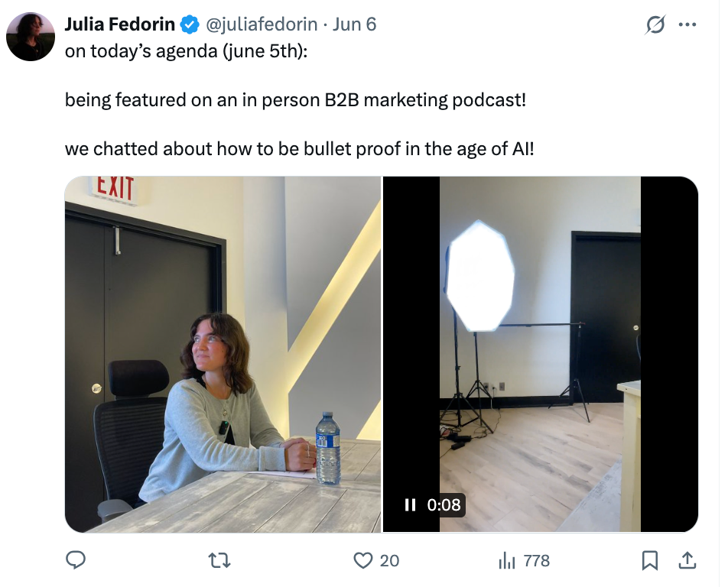The width and height of the screenshot is (728, 587).
Task: Open the @juliafedorin handle link
Action: pos(259,24)
